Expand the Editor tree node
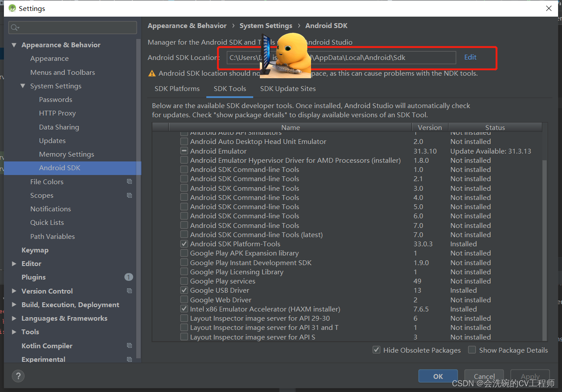This screenshot has height=392, width=562. click(14, 263)
